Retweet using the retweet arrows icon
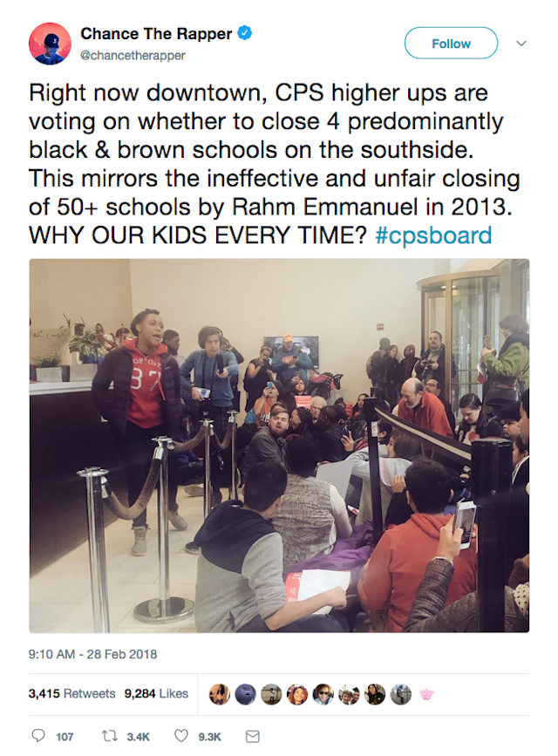Viewport: 558px width, 756px height. tap(110, 736)
